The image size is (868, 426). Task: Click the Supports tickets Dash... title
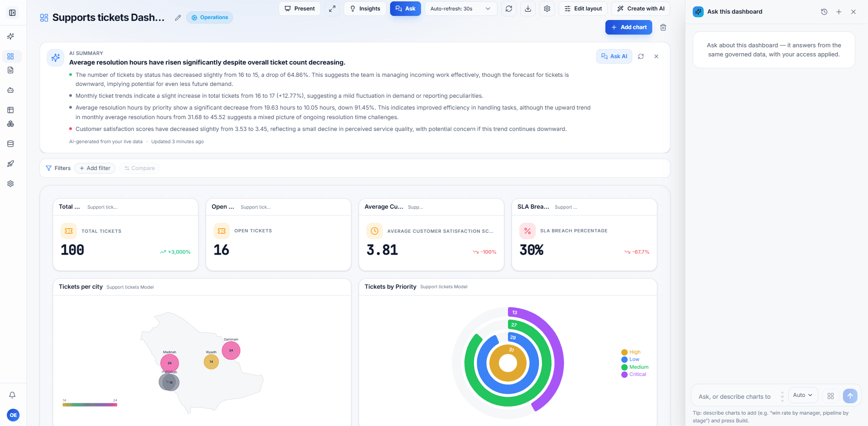pos(108,18)
